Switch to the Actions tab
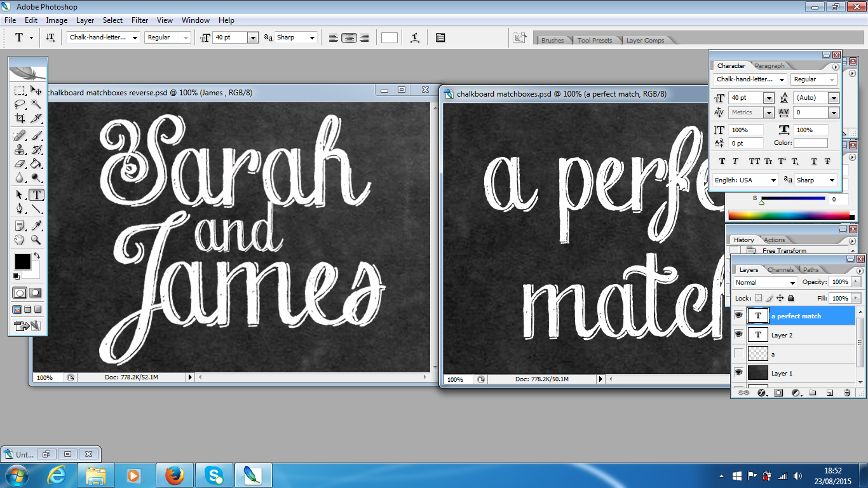This screenshot has height=488, width=868. coord(774,240)
